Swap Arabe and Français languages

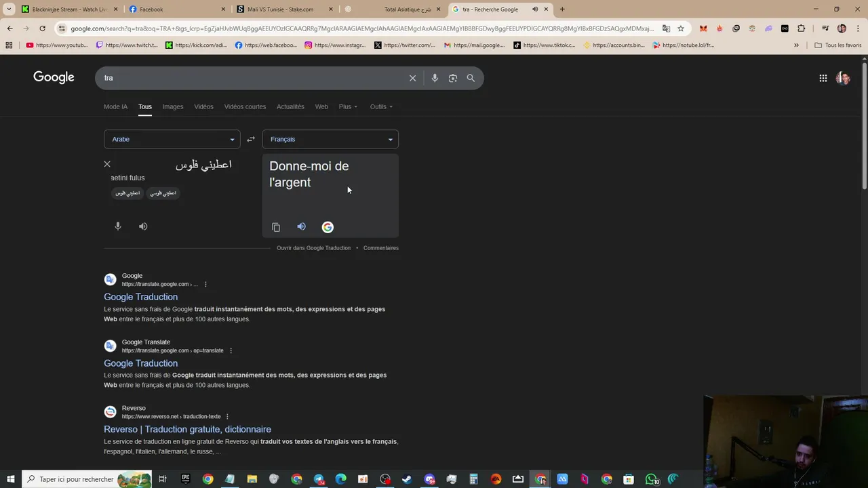(x=251, y=139)
